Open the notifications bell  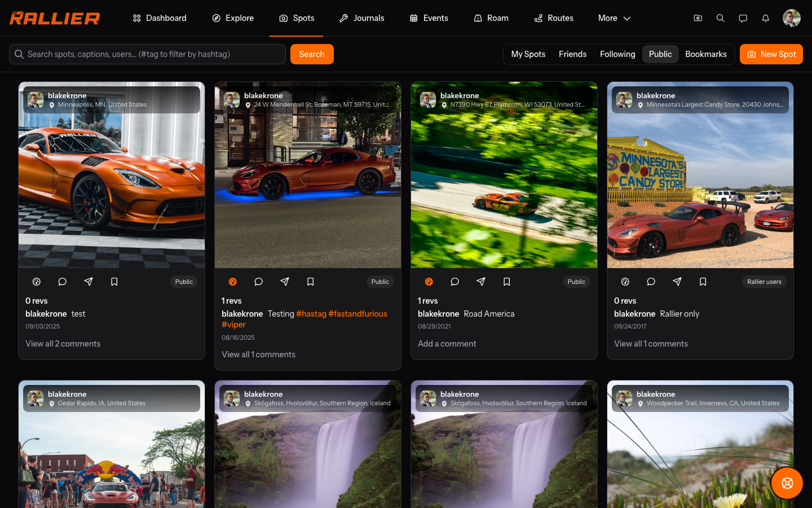coord(765,18)
